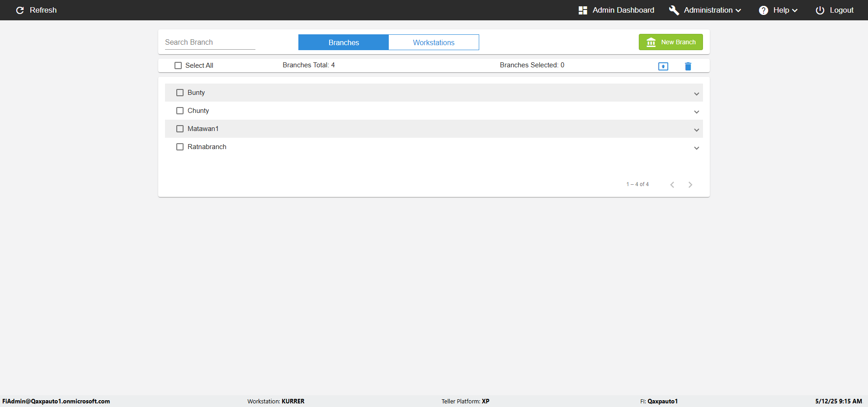
Task: Open Admin Dashboard grid icon
Action: 583,10
